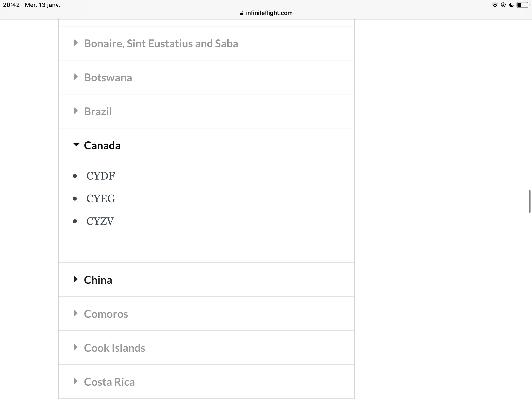Tap the infiniteflight.com address bar

269,13
